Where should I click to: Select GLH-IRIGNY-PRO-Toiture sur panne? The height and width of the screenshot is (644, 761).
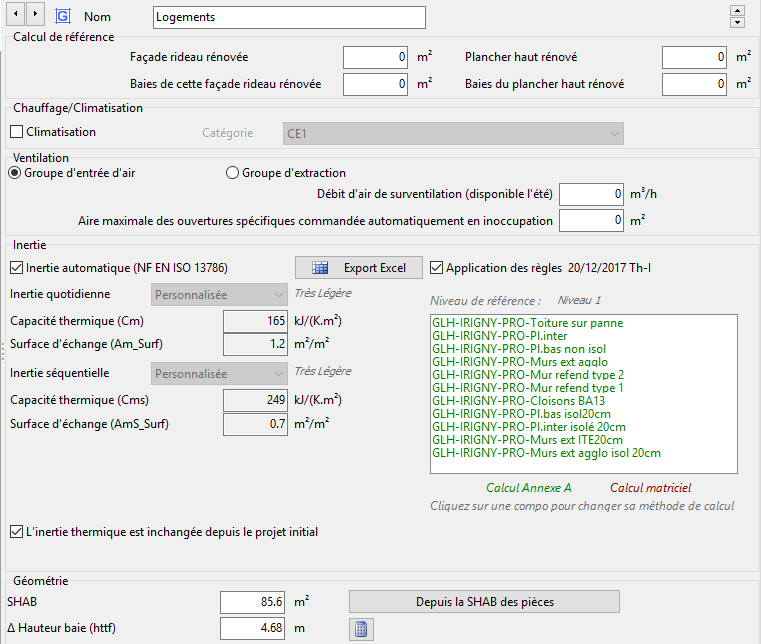pyautogui.click(x=528, y=323)
